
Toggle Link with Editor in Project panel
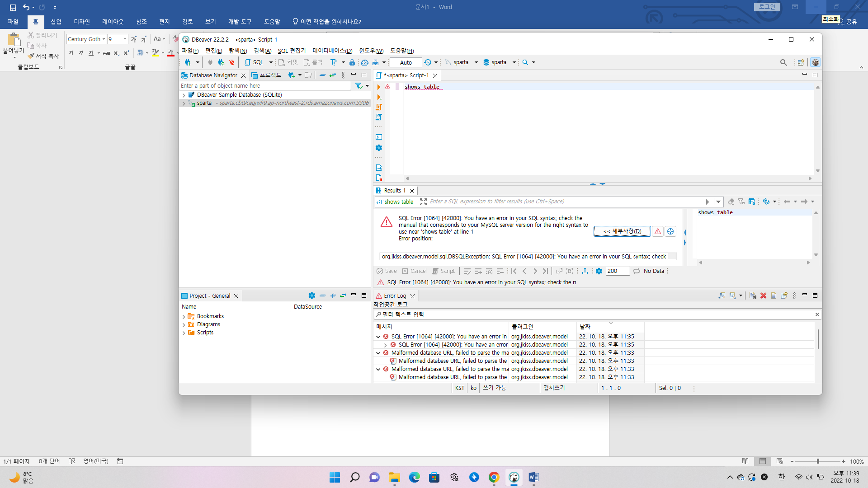343,296
